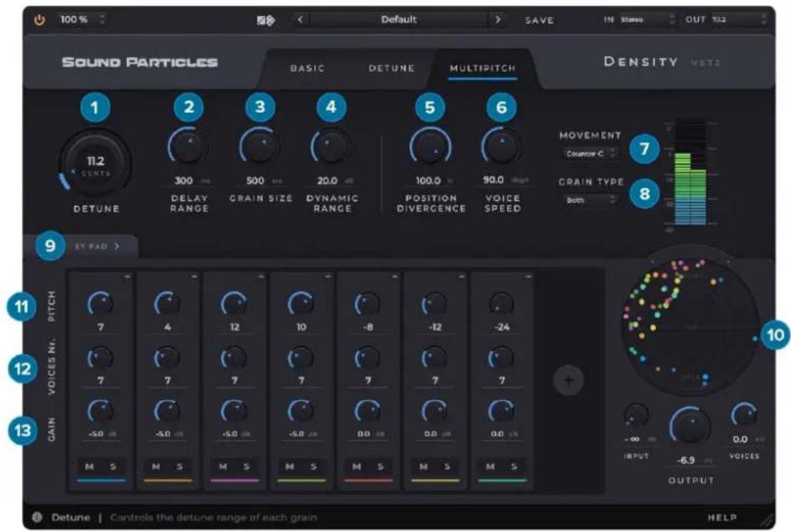
Task: Remove the pitch 7 band with its minus icon
Action: click(x=127, y=277)
